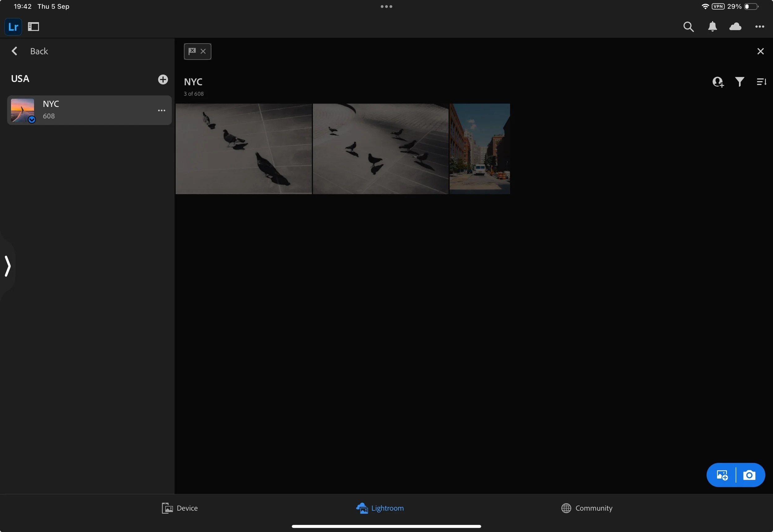Select the NYC album row

pyautogui.click(x=87, y=110)
